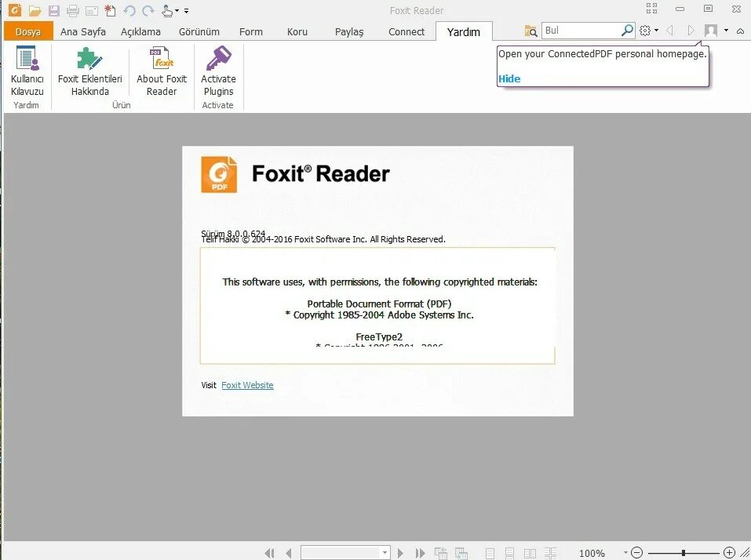
Task: Expand the user account dropdown arrow
Action: tap(726, 30)
